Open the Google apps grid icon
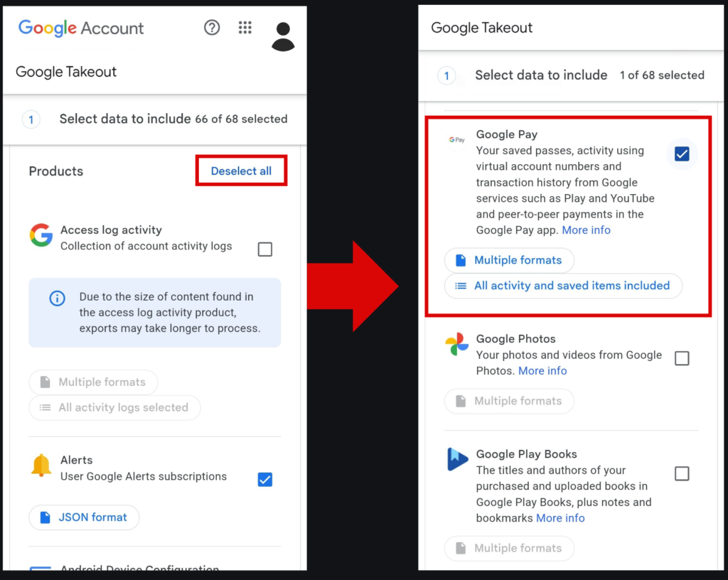728x580 pixels. click(245, 28)
